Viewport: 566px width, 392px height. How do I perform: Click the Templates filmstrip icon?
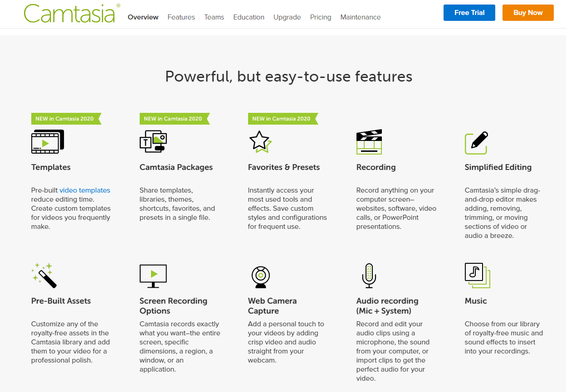tap(47, 141)
